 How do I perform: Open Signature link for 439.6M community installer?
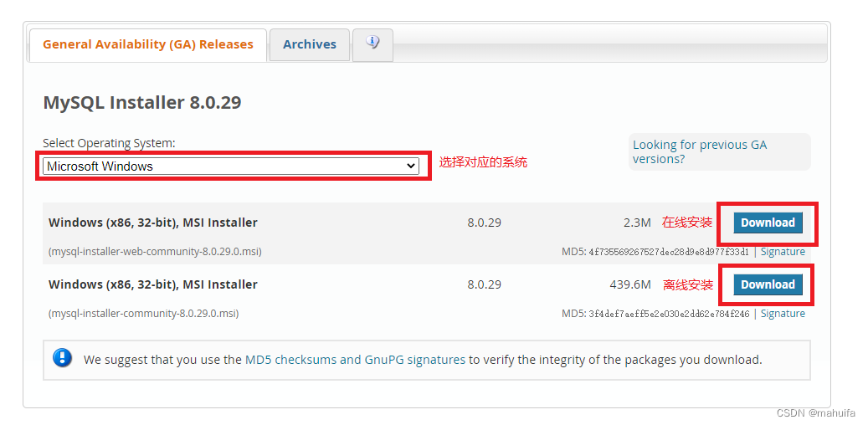pyautogui.click(x=783, y=314)
